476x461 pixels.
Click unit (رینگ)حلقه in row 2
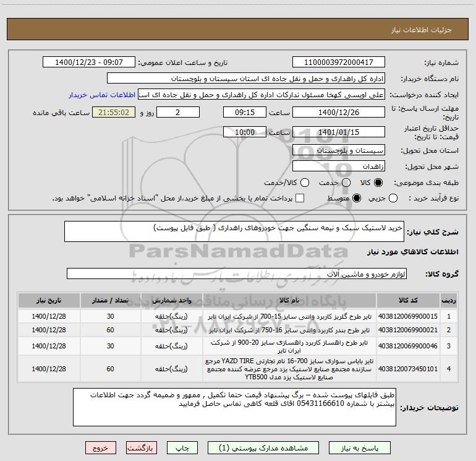pyautogui.click(x=171, y=330)
